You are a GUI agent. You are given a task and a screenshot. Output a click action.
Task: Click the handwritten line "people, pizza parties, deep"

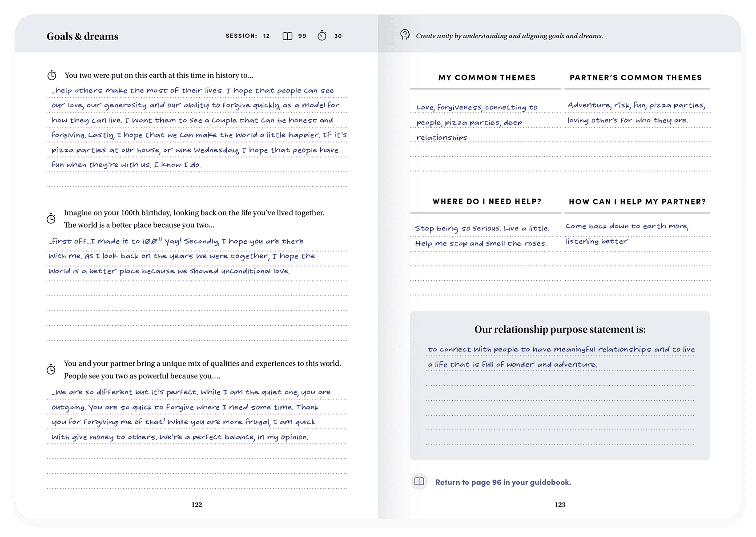coord(469,123)
